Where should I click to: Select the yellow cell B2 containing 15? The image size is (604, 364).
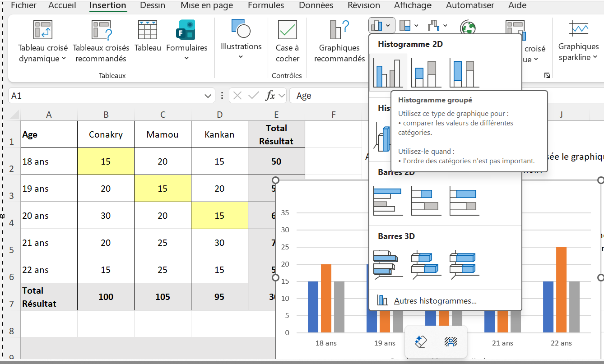(x=106, y=161)
